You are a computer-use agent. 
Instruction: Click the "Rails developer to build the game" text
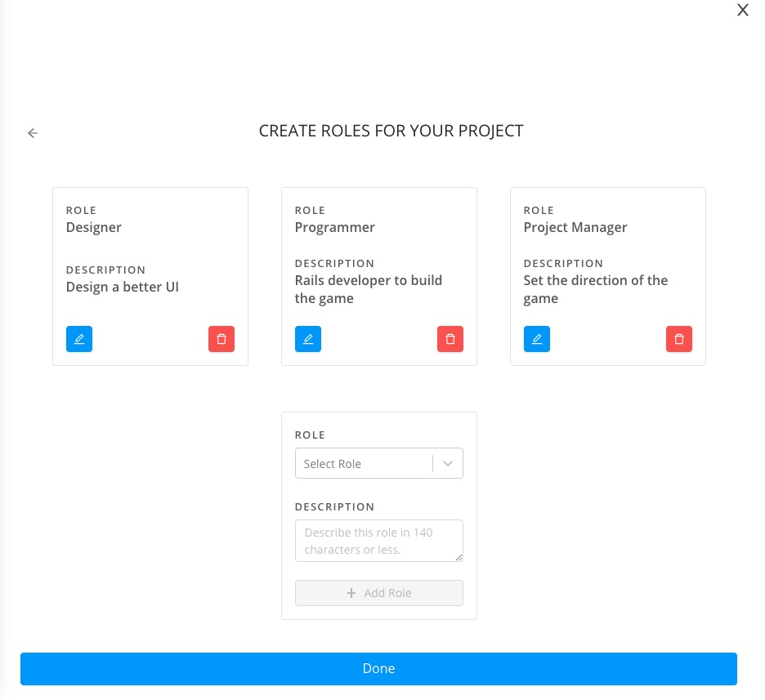(369, 289)
